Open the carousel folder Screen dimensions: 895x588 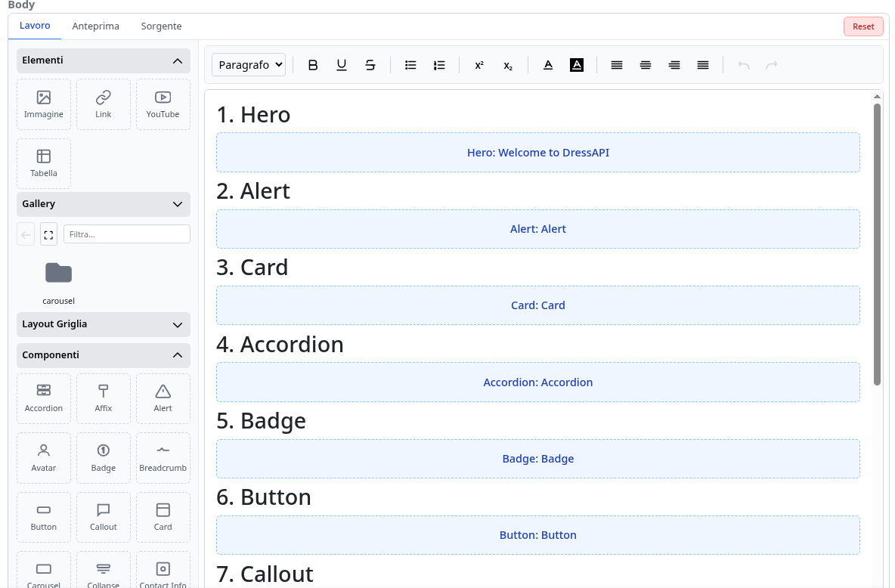point(58,282)
